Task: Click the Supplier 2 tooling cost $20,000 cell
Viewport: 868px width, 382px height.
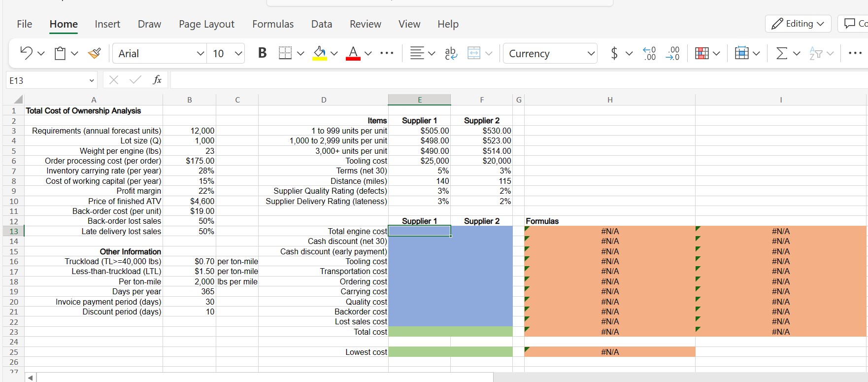Action: pos(482,161)
